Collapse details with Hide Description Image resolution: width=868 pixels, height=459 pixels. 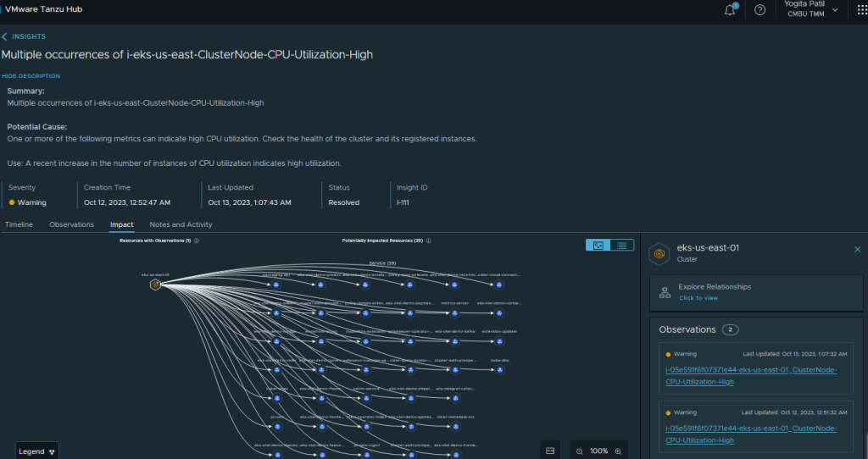(31, 76)
